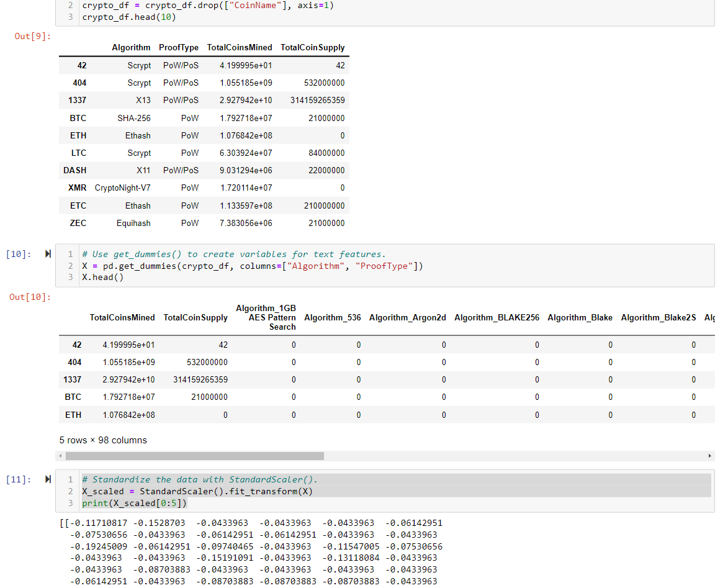Click the Algorithm_Blake column header
Viewport: 728px width, 588px height.
click(580, 317)
